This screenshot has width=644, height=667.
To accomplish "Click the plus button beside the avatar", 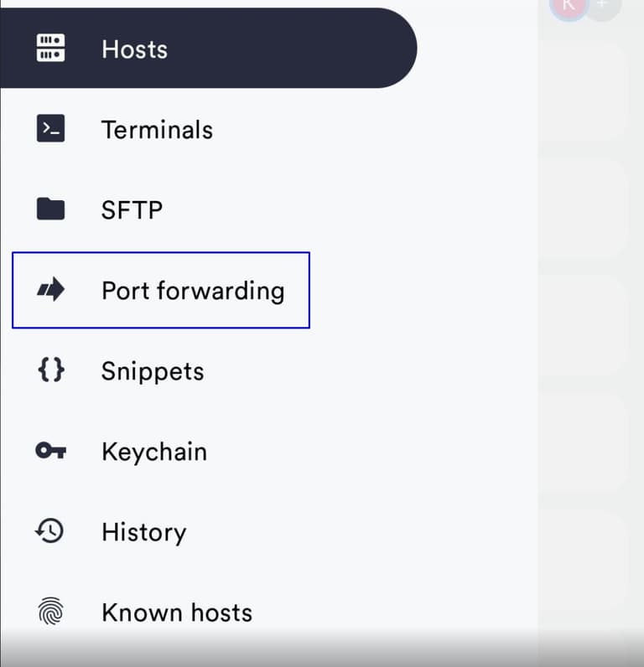I will pos(601,5).
